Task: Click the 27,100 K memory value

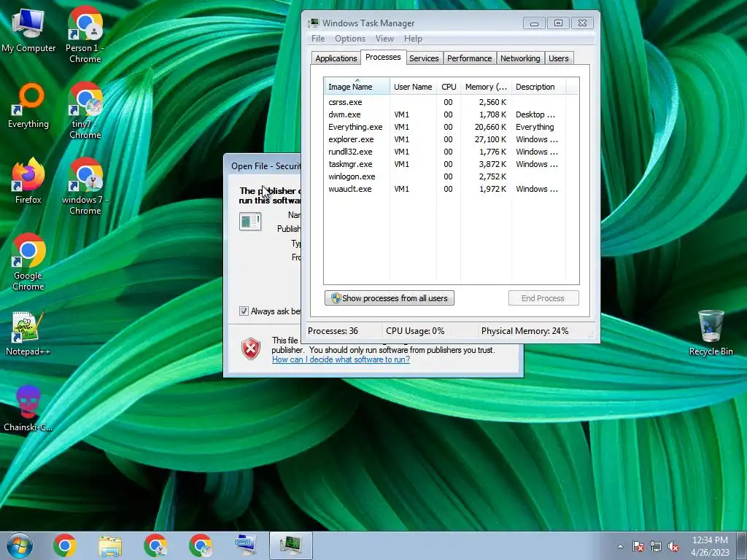Action: 490,139
